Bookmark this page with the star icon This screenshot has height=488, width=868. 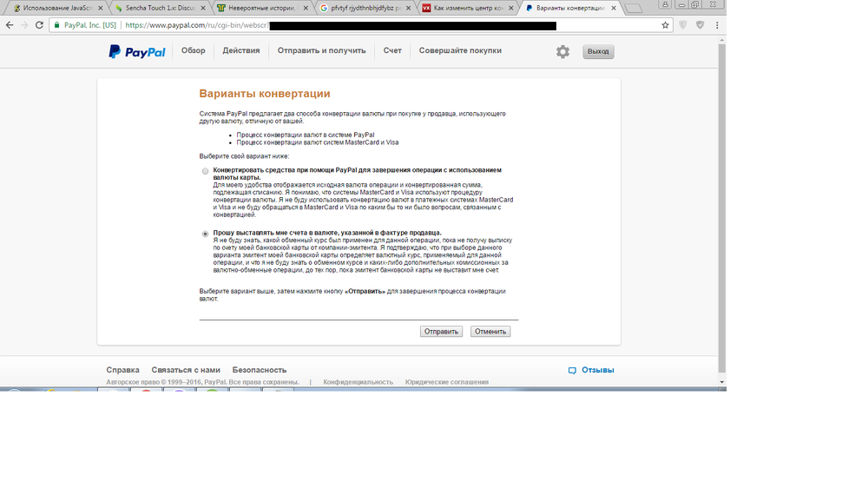click(x=665, y=25)
